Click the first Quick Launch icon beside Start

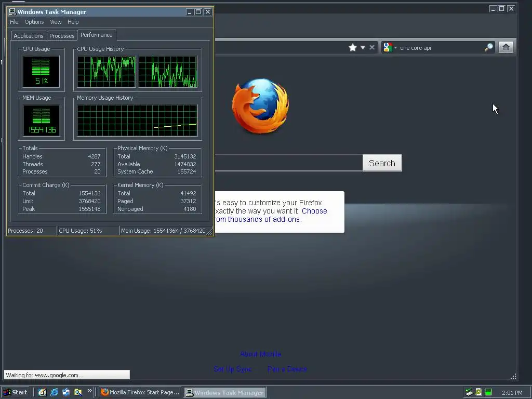42,392
